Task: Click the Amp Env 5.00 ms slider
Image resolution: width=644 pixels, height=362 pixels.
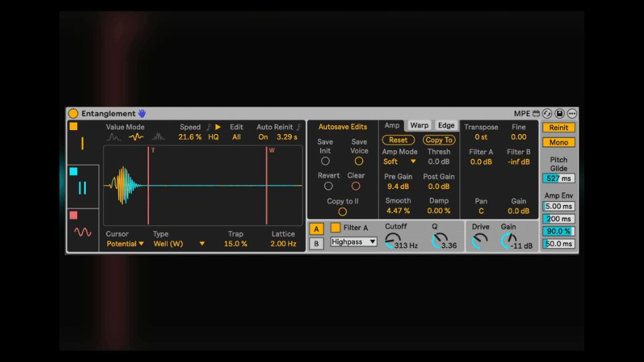Action: click(x=559, y=206)
